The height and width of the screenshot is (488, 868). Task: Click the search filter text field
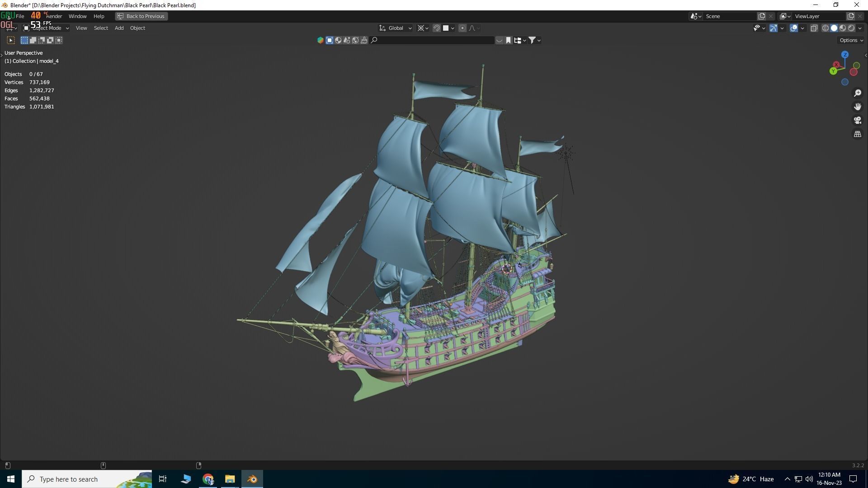tap(432, 40)
